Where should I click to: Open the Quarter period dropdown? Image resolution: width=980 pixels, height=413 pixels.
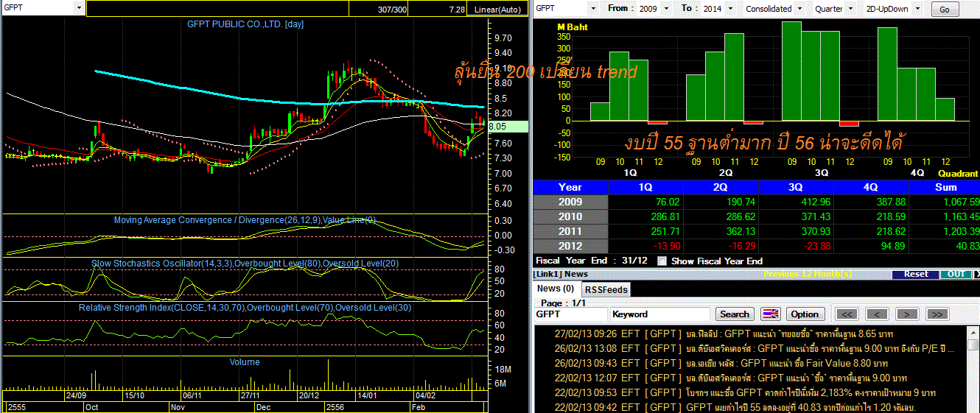pos(850,8)
